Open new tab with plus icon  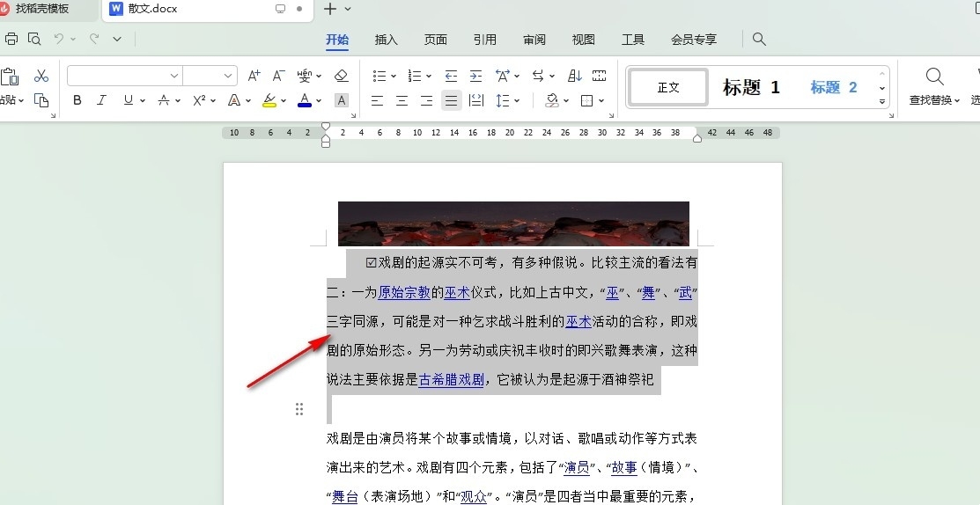point(330,9)
